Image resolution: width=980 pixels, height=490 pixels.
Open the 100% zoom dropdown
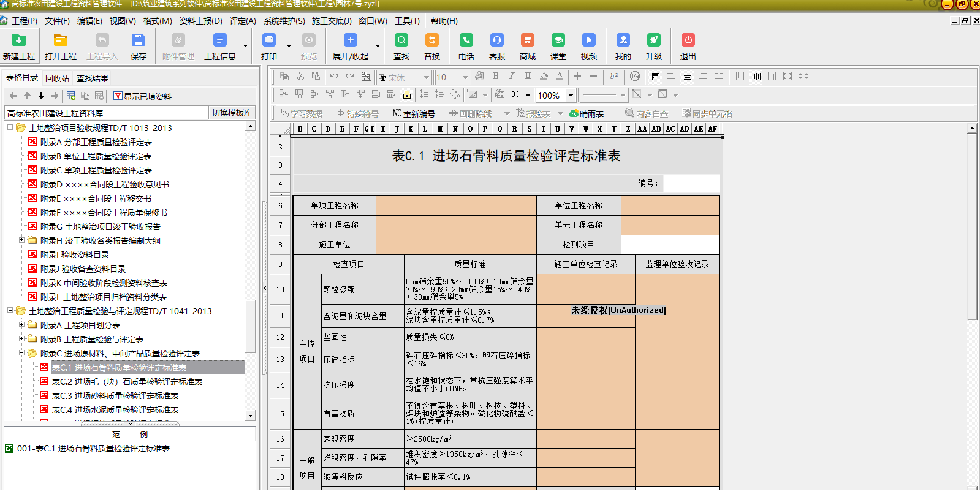point(571,95)
